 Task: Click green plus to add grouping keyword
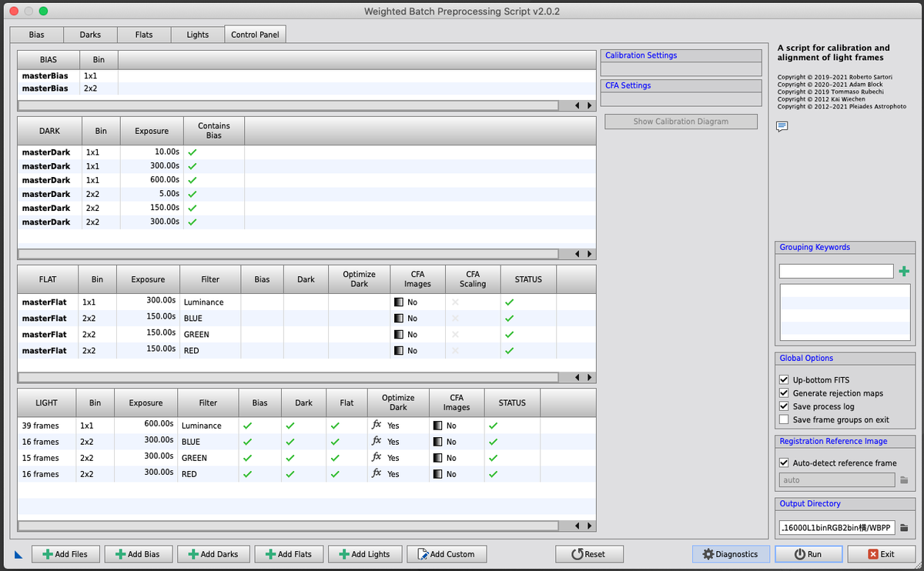click(x=904, y=271)
